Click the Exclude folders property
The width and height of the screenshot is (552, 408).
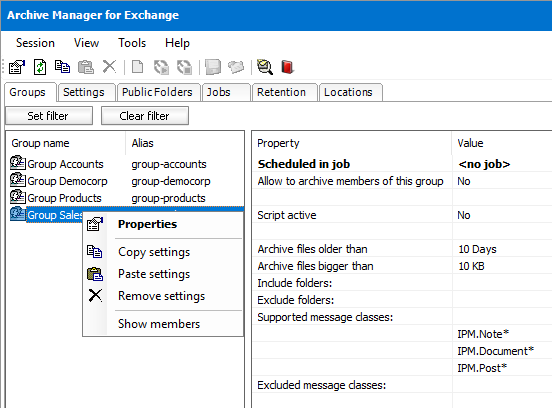point(295,300)
